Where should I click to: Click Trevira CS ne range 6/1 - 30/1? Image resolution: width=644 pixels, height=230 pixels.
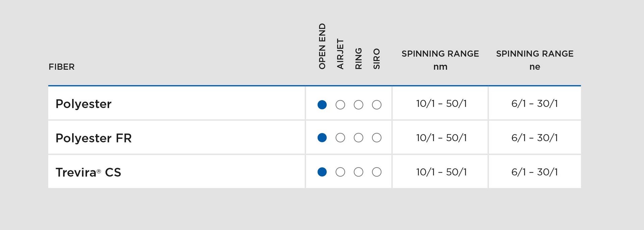pyautogui.click(x=535, y=172)
